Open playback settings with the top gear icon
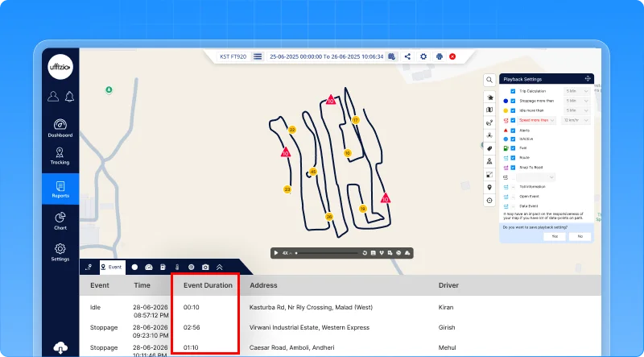The height and width of the screenshot is (357, 644). pos(423,56)
